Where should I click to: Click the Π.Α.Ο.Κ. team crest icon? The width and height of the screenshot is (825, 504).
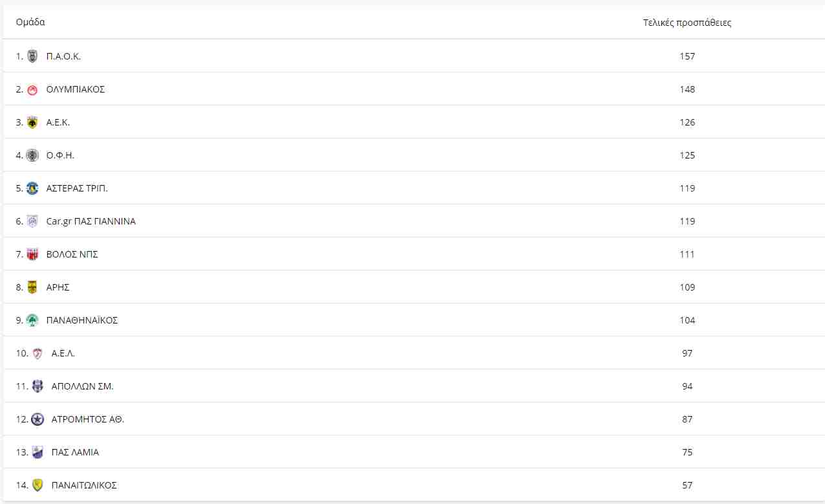(32, 56)
